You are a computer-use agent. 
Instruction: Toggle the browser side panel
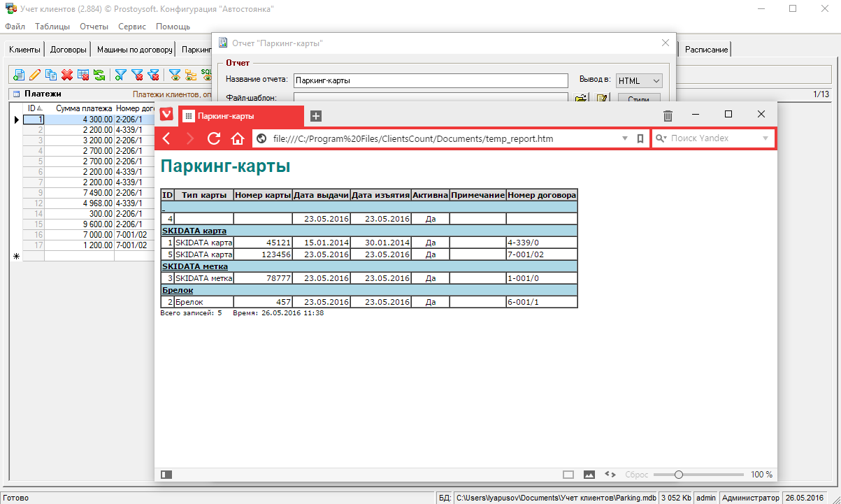tap(166, 475)
